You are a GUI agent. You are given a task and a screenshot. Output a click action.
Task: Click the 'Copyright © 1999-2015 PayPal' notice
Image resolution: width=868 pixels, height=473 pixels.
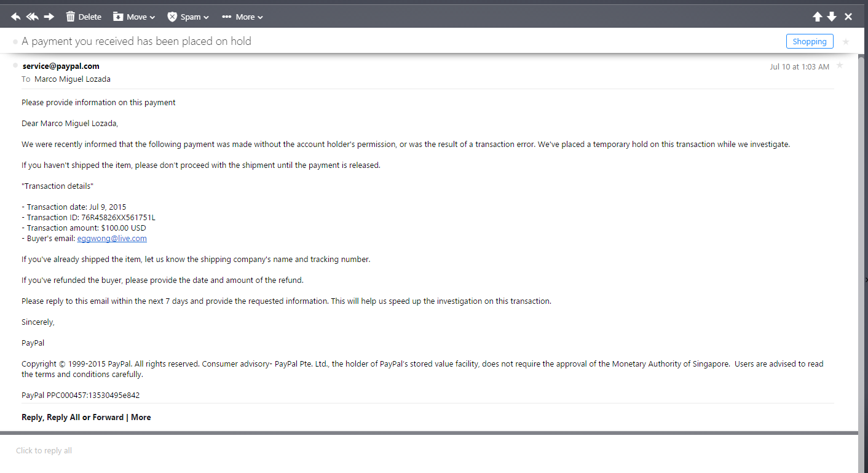(x=422, y=369)
